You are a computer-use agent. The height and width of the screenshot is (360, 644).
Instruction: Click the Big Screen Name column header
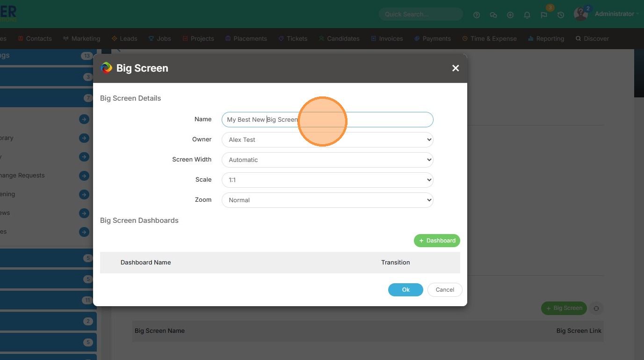tap(159, 331)
